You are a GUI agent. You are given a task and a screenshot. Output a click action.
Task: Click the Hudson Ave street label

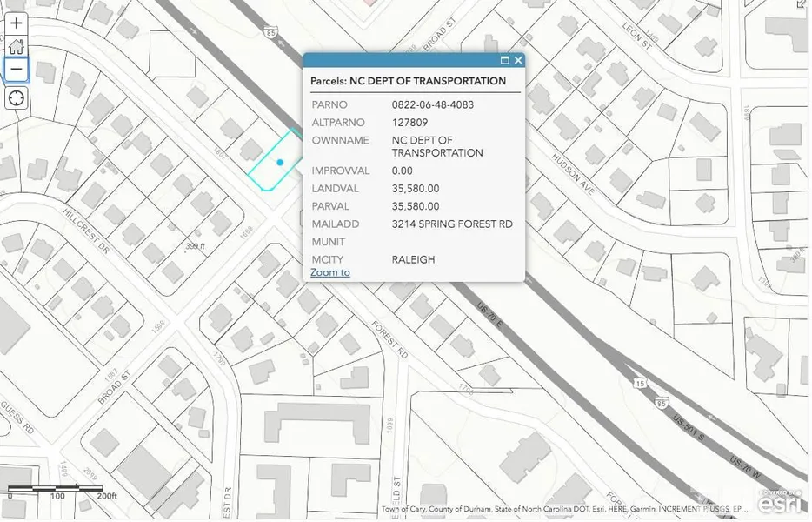(573, 173)
